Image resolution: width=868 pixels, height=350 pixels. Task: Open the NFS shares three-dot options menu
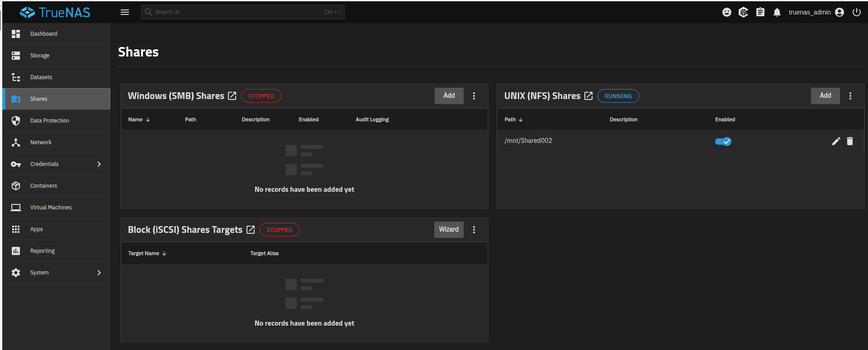(x=850, y=96)
